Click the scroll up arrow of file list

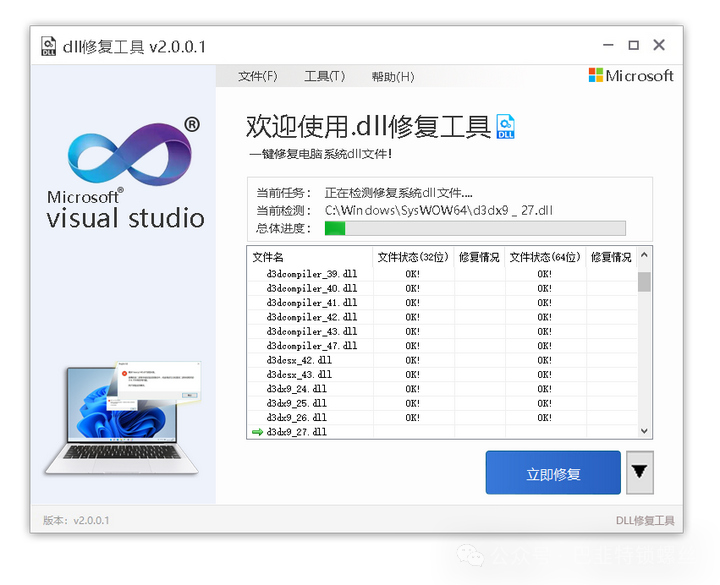[x=644, y=255]
